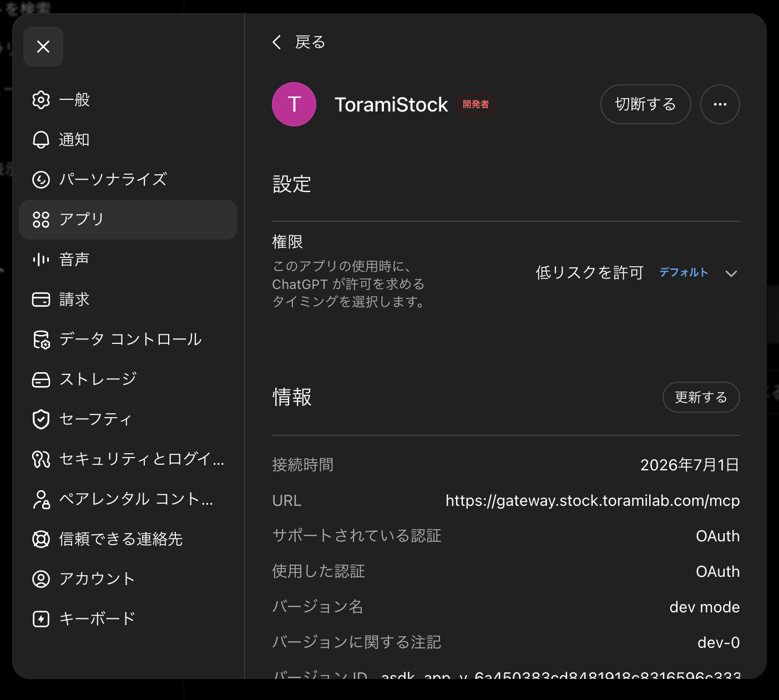The height and width of the screenshot is (700, 779).
Task: Click the バージョン名 label
Action: point(318,607)
